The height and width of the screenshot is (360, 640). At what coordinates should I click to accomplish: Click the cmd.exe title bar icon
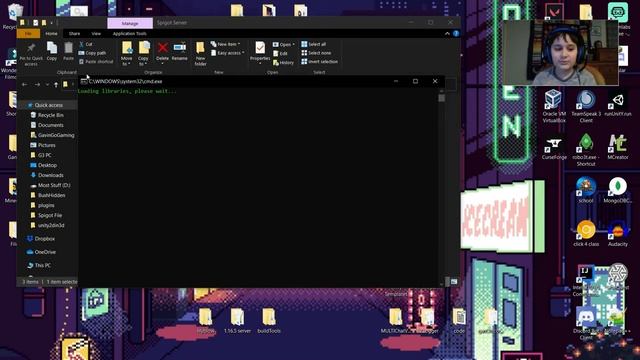click(84, 81)
